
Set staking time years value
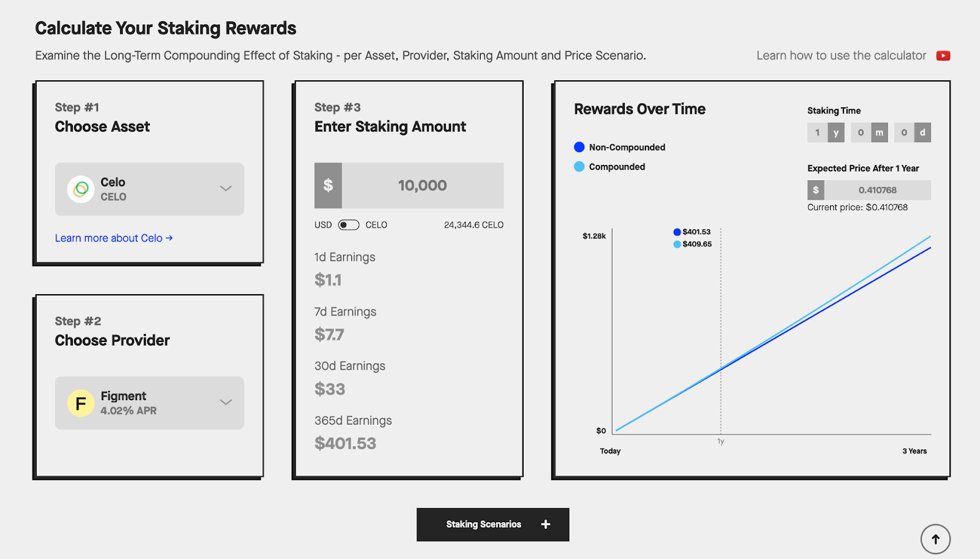point(817,132)
